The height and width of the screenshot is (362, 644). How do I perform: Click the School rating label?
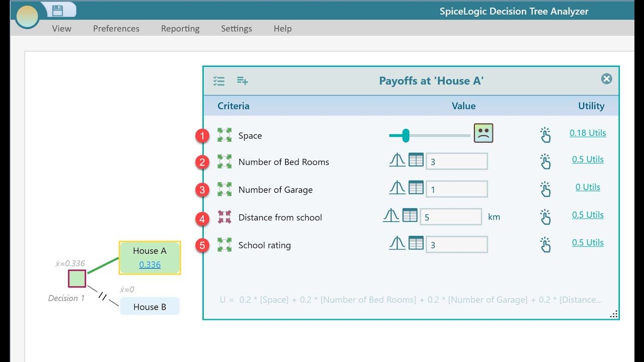[x=265, y=245]
